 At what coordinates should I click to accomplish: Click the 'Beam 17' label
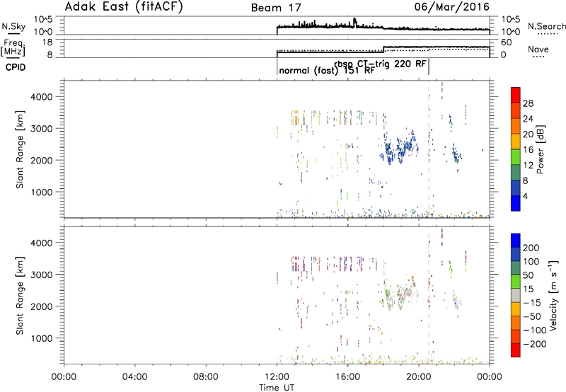276,8
